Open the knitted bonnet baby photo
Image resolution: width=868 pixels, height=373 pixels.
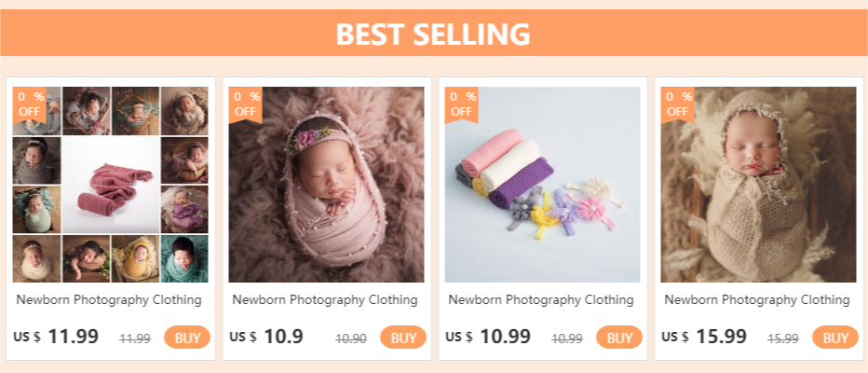[x=758, y=185]
